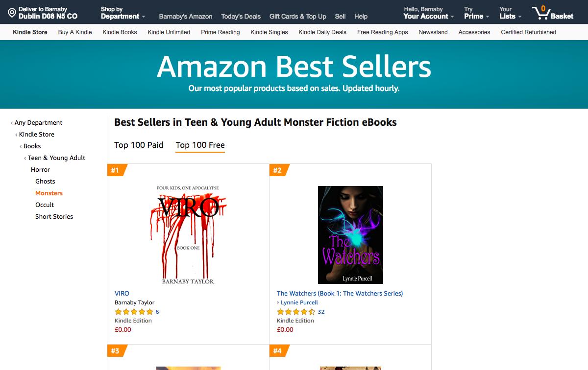The image size is (588, 370).
Task: Select the Kindle Daily Deals tab
Action: pyautogui.click(x=322, y=32)
